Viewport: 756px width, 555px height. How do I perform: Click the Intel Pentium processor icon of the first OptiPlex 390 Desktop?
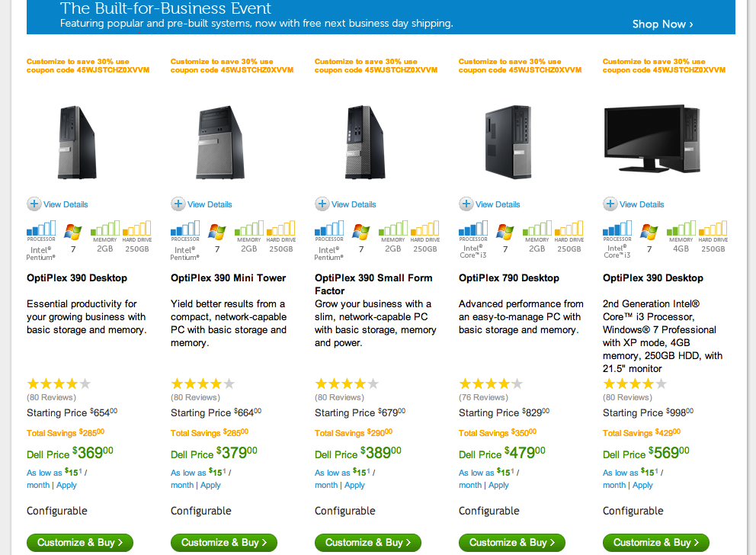41,229
